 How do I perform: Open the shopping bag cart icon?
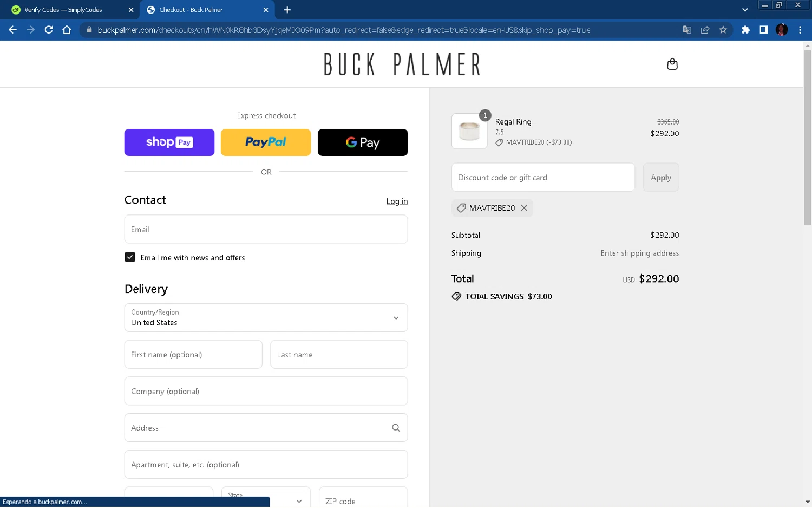tap(672, 64)
